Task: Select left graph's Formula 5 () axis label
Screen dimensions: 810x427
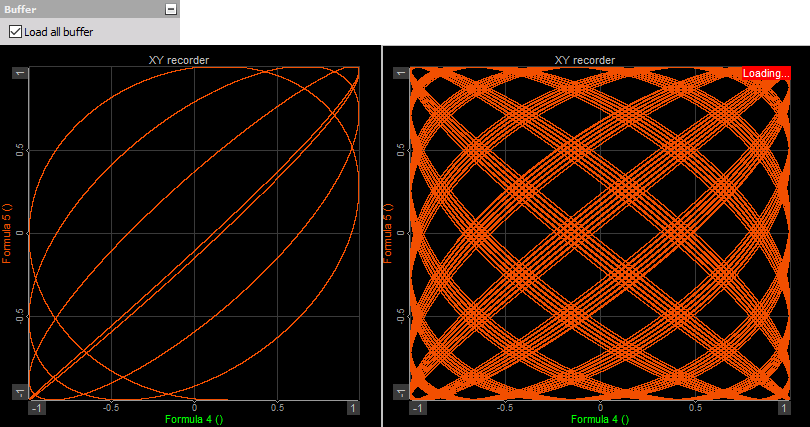Action: pos(7,233)
